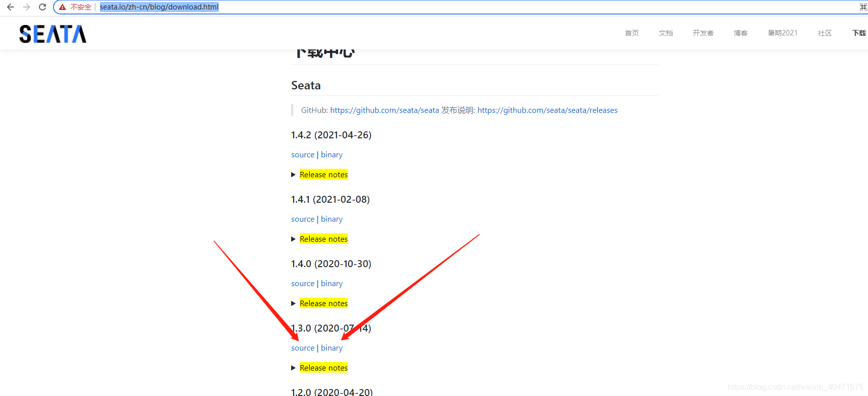The width and height of the screenshot is (868, 396).
Task: Download binary for version 1.4.0
Action: pos(332,284)
